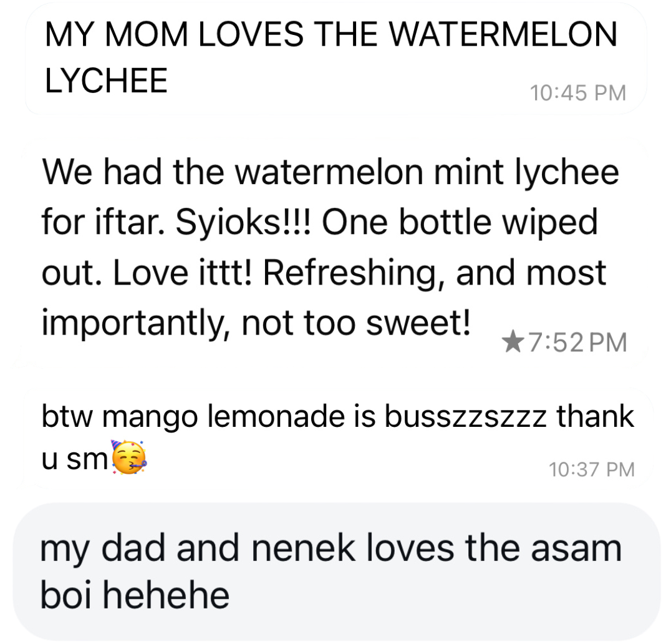This screenshot has width=666, height=644.
Task: Tap the word busszzszzz
Action: point(465,416)
